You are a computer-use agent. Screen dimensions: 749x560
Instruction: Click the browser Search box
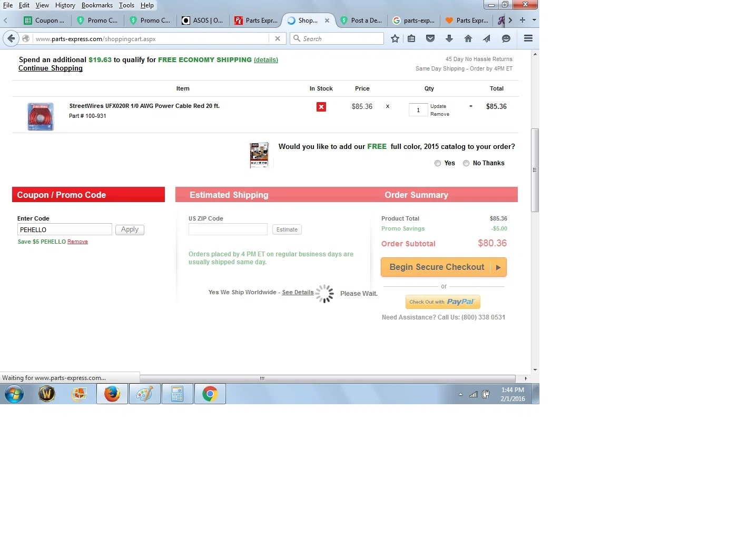[337, 38]
